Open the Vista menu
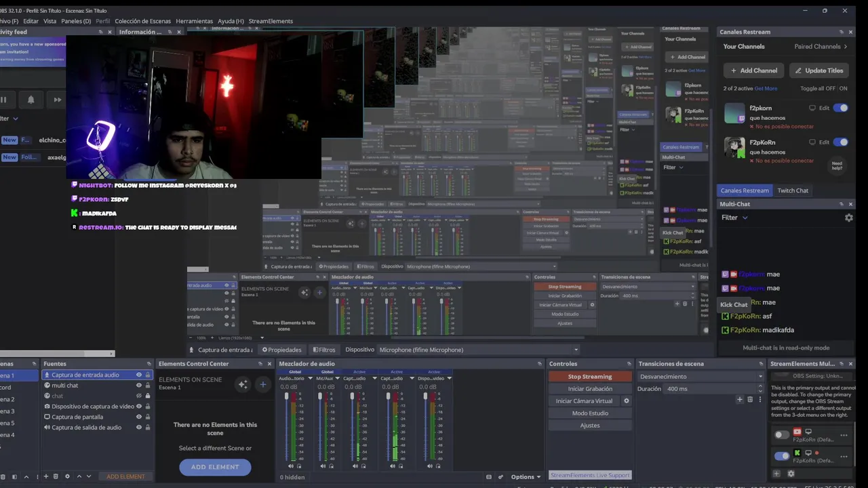The image size is (868, 488). (50, 21)
